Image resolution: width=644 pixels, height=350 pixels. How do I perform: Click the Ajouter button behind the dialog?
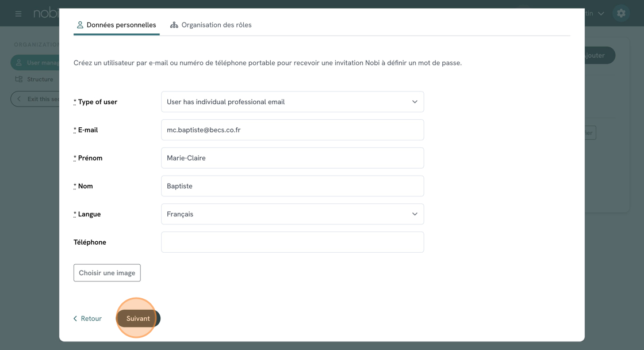(598, 55)
